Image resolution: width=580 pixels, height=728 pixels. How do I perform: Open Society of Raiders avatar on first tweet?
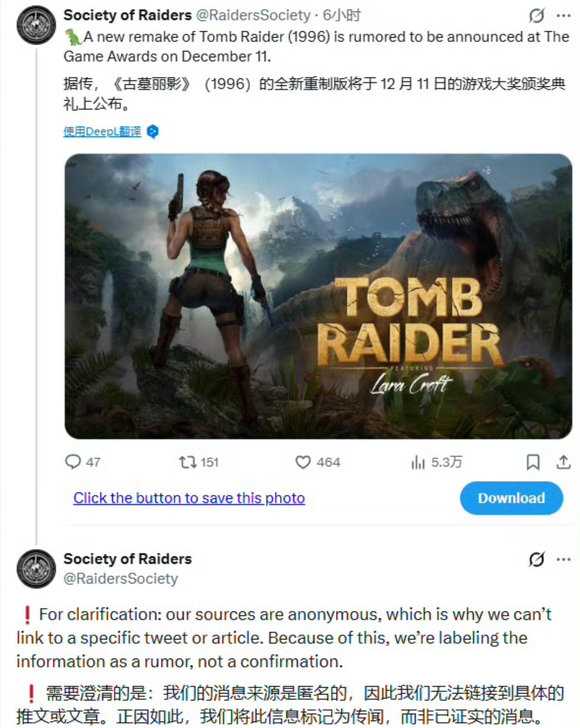(36, 25)
